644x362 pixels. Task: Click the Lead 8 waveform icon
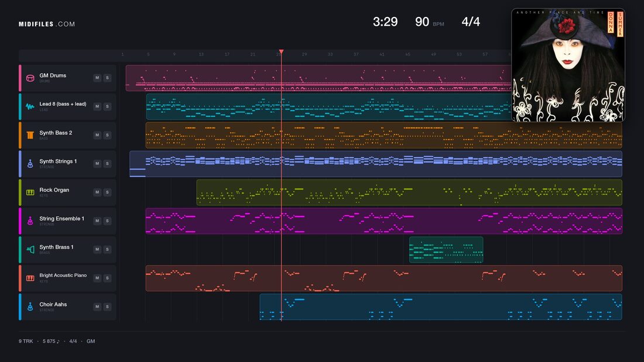(30, 106)
